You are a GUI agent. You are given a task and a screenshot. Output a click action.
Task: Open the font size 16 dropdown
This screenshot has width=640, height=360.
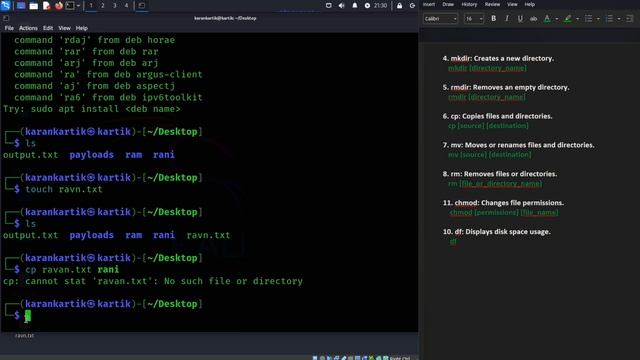(473, 19)
